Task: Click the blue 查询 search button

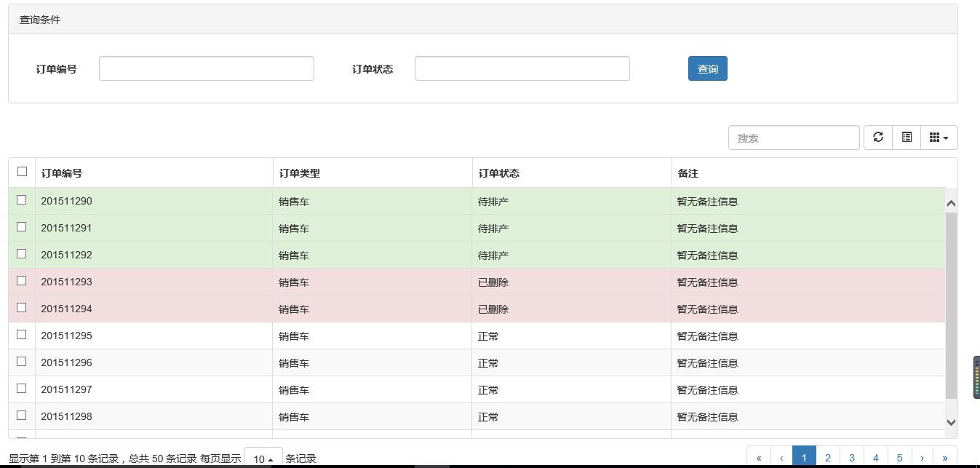Action: point(707,68)
